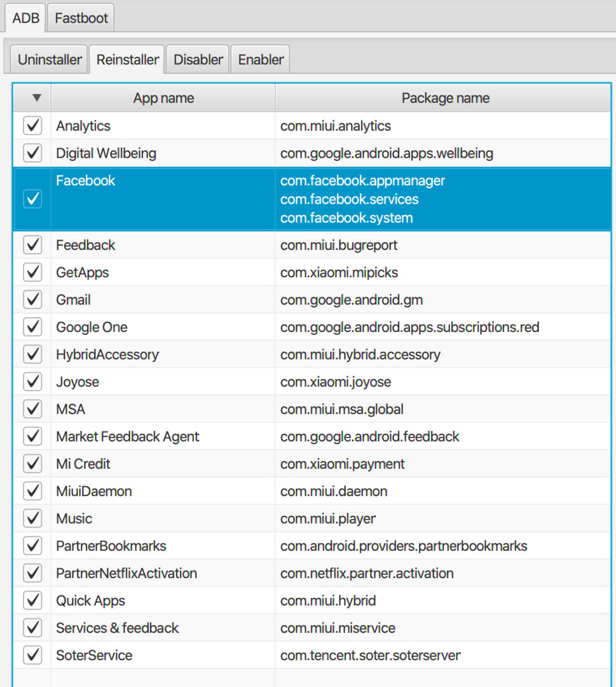616x687 pixels.
Task: Click the Facebook app name
Action: pyautogui.click(x=85, y=181)
